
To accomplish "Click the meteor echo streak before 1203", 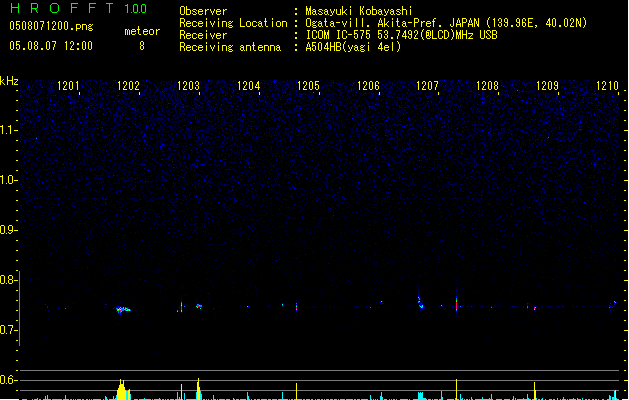I will pyautogui.click(x=181, y=307).
